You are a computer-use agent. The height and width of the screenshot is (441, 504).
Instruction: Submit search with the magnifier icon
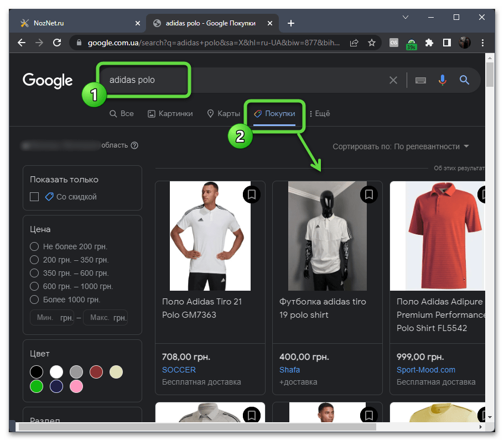point(465,80)
